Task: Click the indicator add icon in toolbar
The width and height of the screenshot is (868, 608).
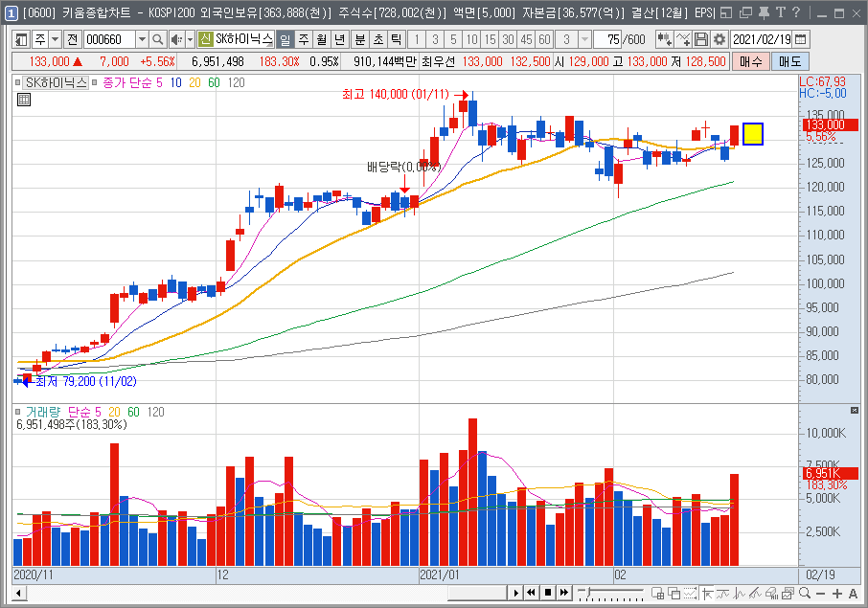Action: (664, 39)
